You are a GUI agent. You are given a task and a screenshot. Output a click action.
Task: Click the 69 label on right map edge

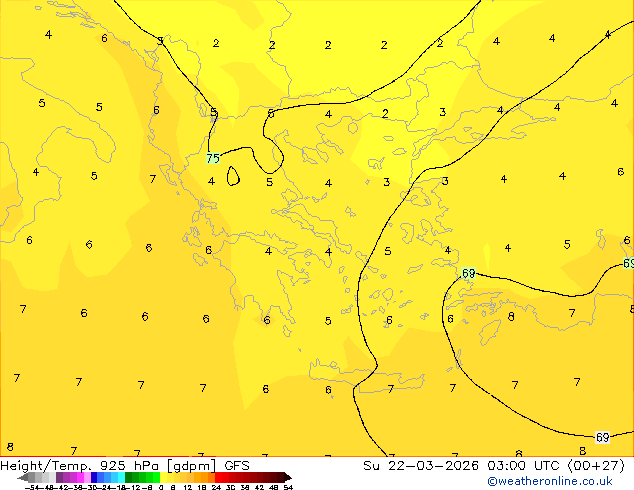(x=628, y=263)
